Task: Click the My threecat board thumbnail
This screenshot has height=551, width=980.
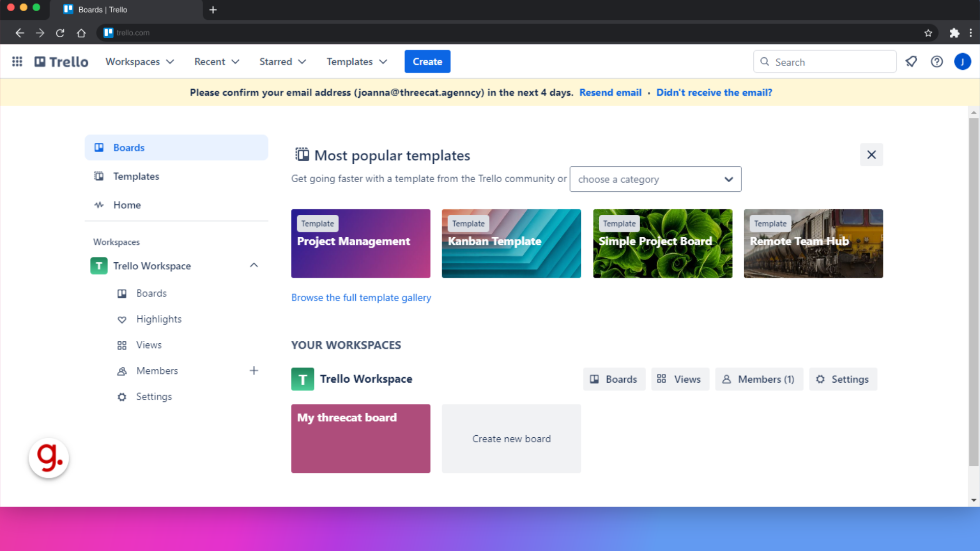Action: (x=360, y=438)
